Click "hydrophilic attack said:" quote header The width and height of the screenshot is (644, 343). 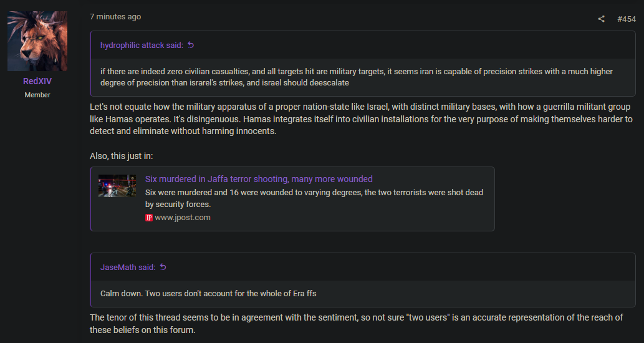click(142, 45)
